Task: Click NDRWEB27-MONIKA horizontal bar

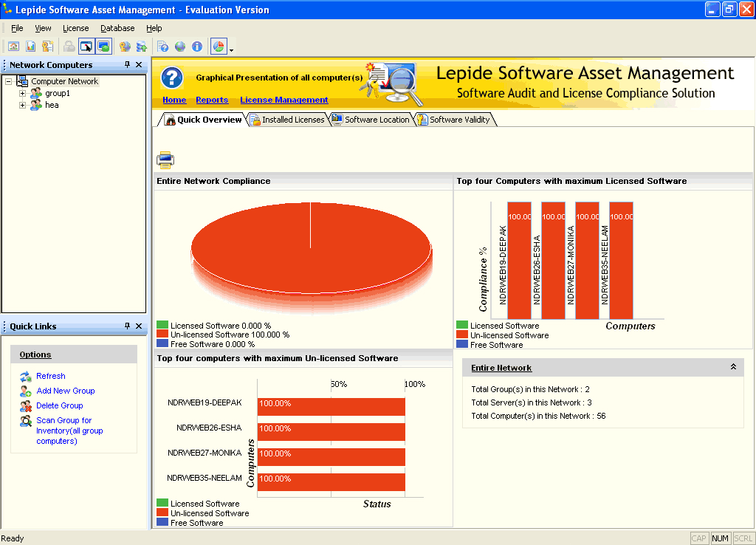Action: click(x=331, y=456)
